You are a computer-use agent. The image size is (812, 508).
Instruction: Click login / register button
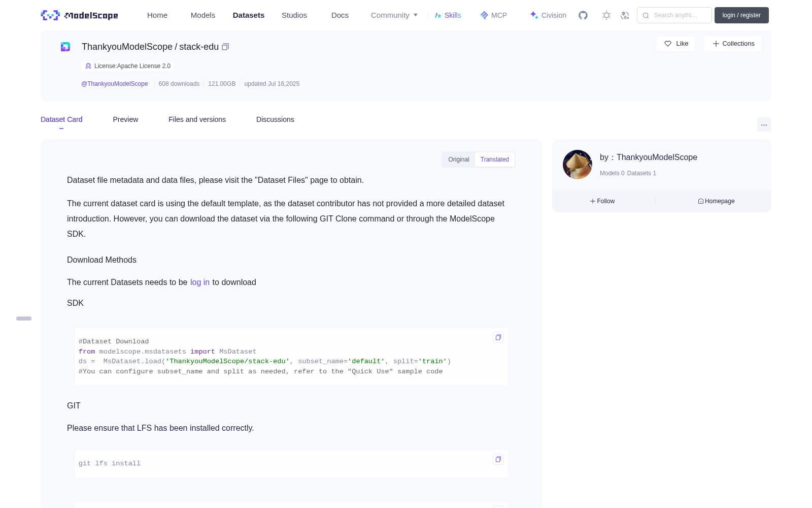click(x=741, y=15)
